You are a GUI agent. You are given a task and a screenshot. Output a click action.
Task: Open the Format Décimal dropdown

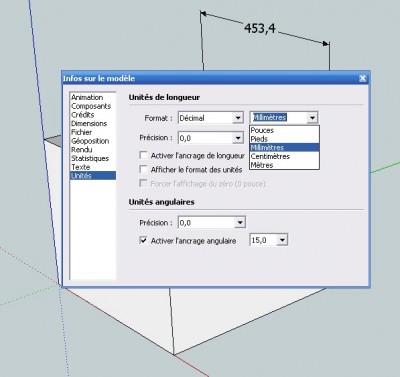point(211,118)
